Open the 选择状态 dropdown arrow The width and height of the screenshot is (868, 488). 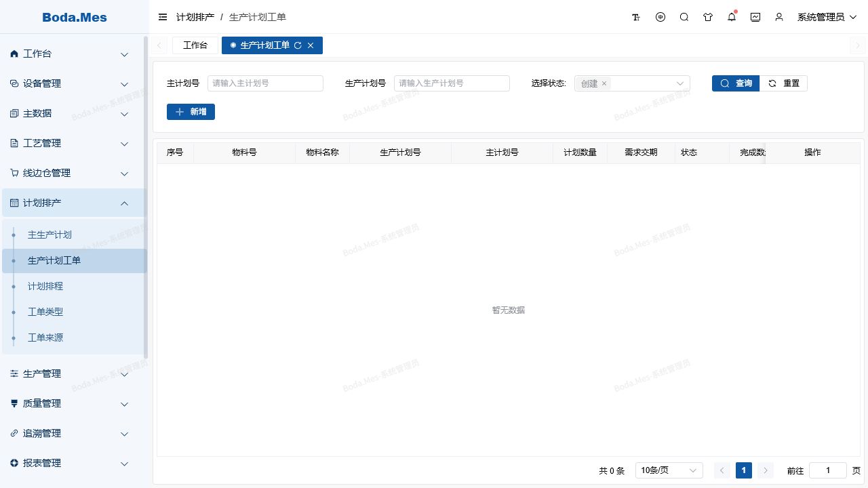coord(680,83)
